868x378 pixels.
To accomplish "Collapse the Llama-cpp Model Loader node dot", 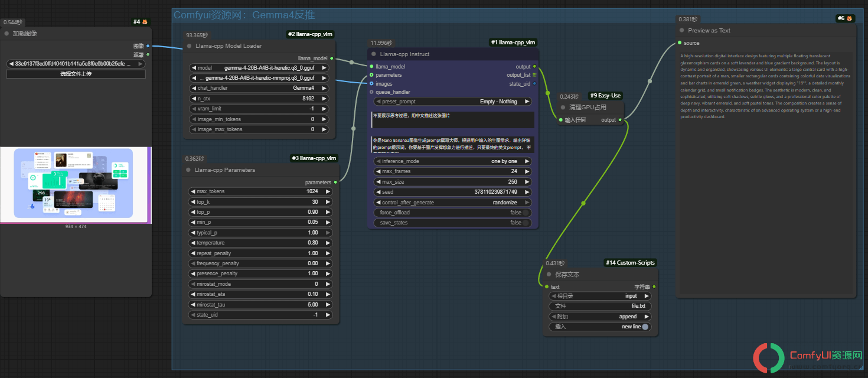I will (190, 45).
